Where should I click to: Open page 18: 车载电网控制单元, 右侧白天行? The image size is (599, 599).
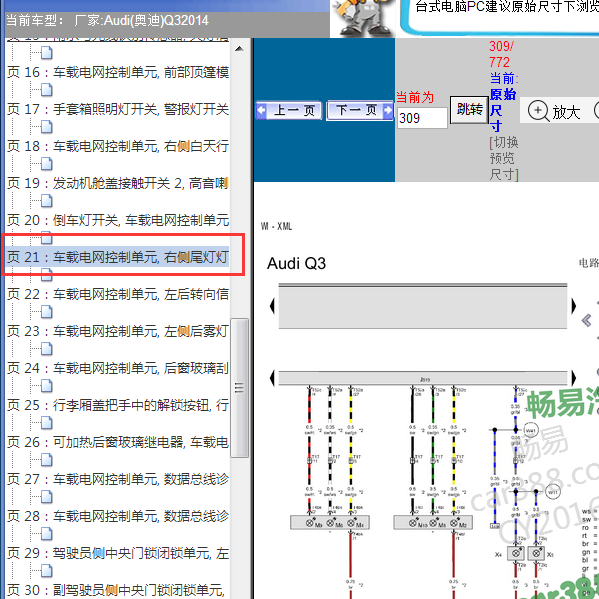118,146
